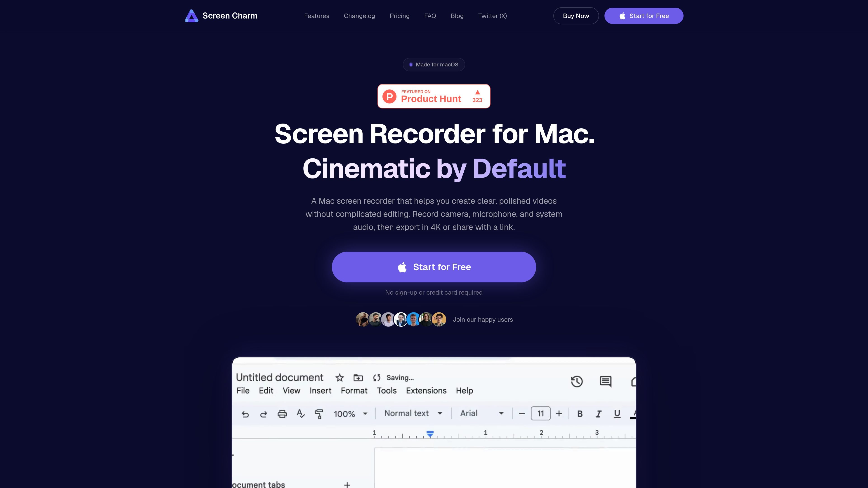The image size is (868, 488).
Task: Open the View menu in Docs
Action: [291, 390]
